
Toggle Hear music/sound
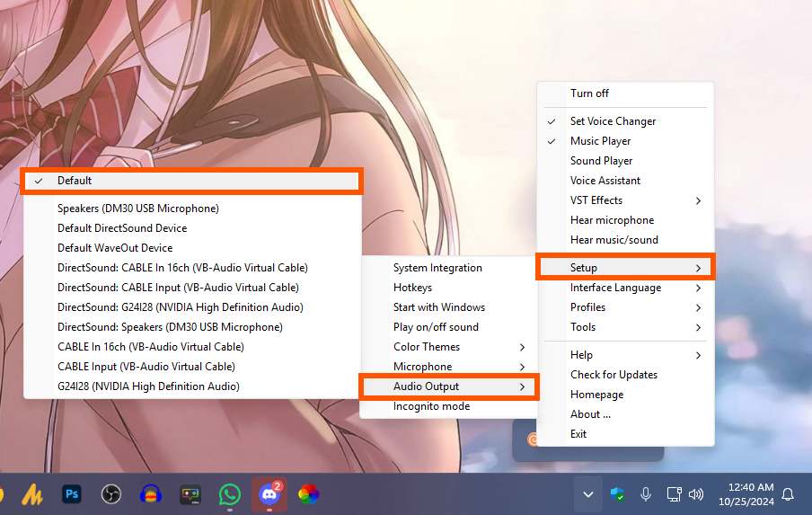tap(625, 240)
